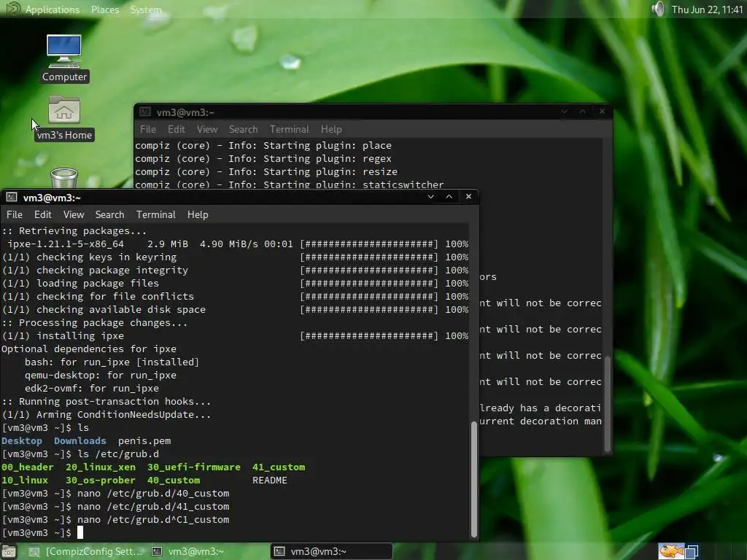
Task: Click '00_header' in grub.d listing
Action: coord(28,467)
